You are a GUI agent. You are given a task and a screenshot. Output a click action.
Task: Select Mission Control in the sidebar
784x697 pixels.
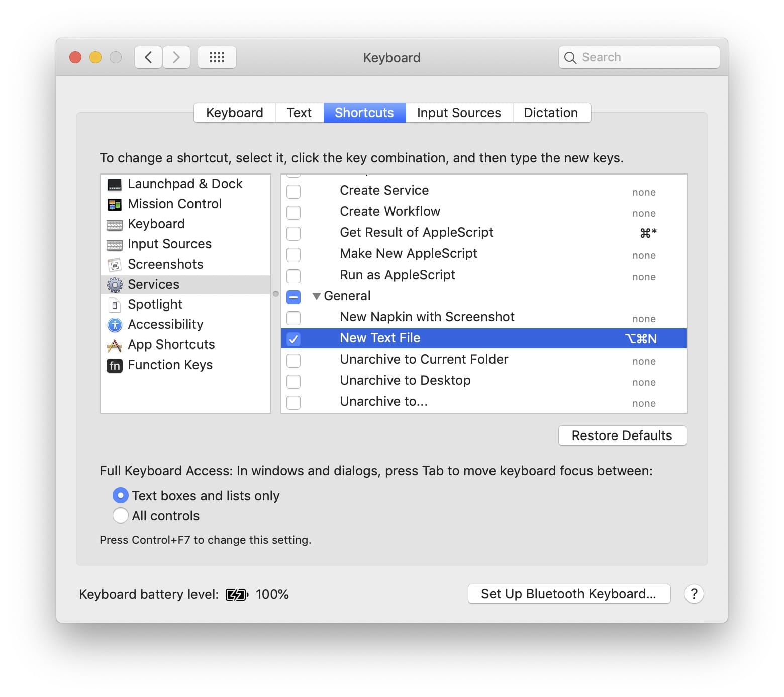(x=174, y=204)
